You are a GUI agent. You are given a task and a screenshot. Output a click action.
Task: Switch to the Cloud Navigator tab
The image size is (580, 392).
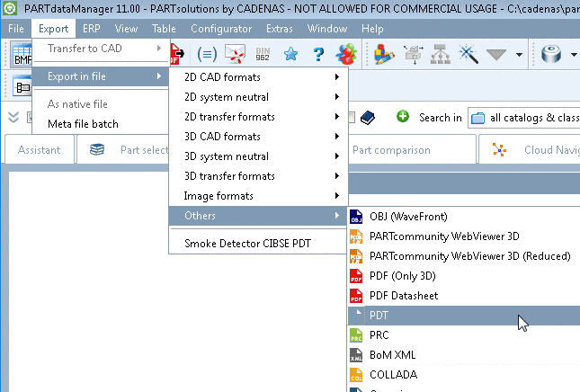click(530, 150)
